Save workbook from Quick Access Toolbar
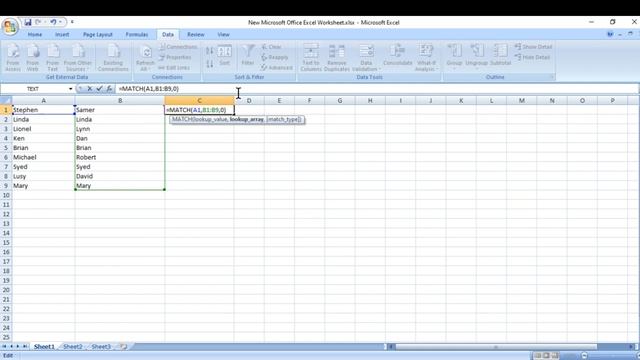This screenshot has width=640, height=360. coord(27,22)
